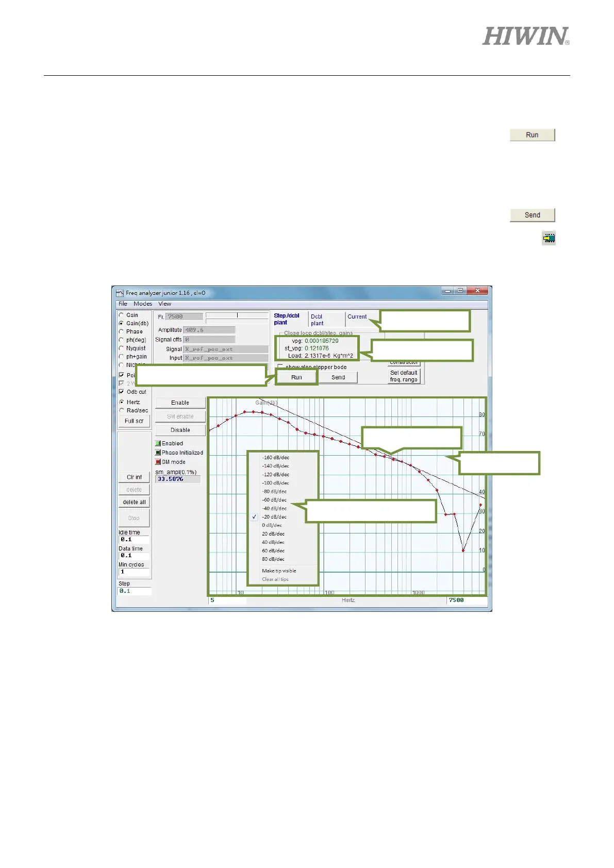
Task: Select the Rad/sec unit radio button
Action: pos(122,410)
